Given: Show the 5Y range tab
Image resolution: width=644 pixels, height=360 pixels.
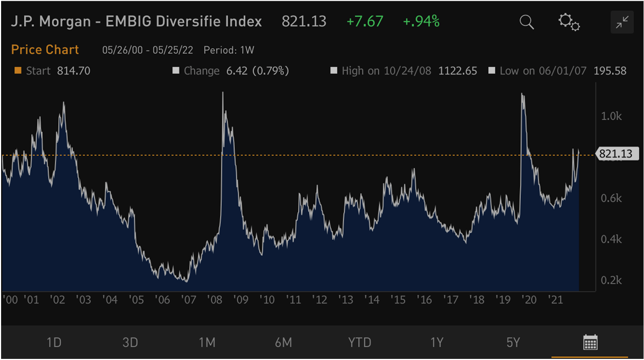Looking at the screenshot, I should 513,342.
